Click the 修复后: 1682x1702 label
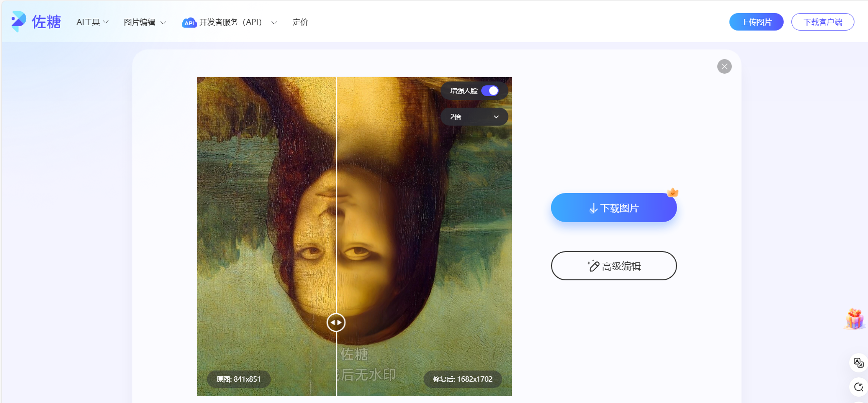Screen dimensions: 868x403 tap(462, 379)
